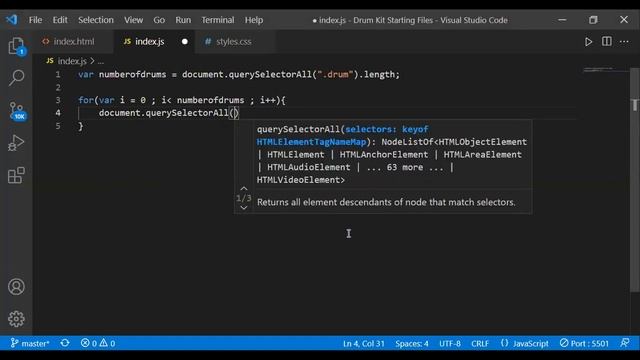Open the Run menu
640x360 pixels.
(x=183, y=20)
